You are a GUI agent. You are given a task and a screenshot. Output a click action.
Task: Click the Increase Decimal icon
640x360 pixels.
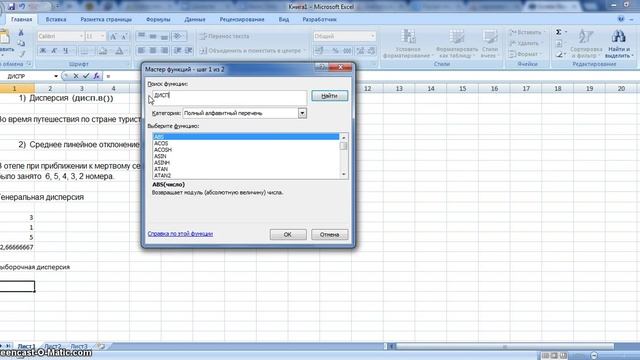coord(360,51)
